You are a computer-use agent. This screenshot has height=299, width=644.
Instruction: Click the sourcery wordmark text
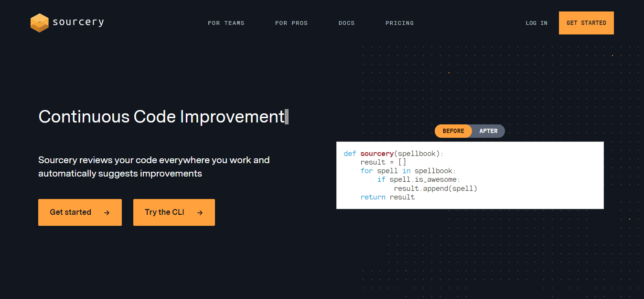tap(78, 22)
